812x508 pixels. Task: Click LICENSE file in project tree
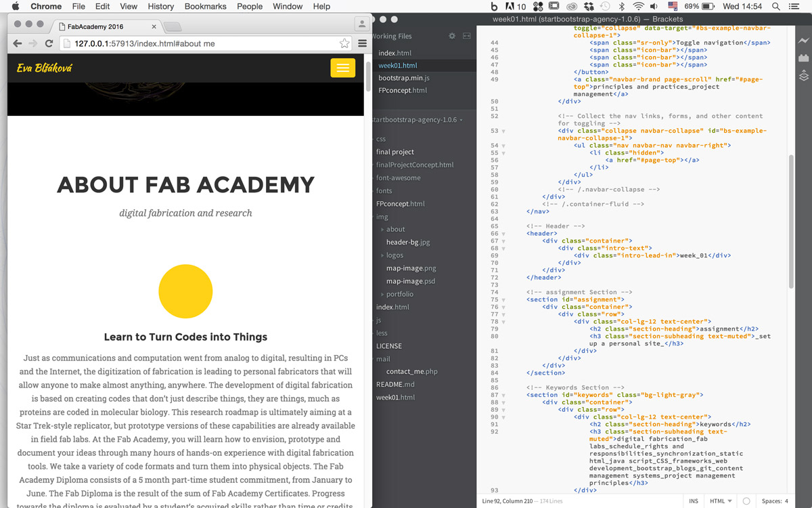coord(389,345)
